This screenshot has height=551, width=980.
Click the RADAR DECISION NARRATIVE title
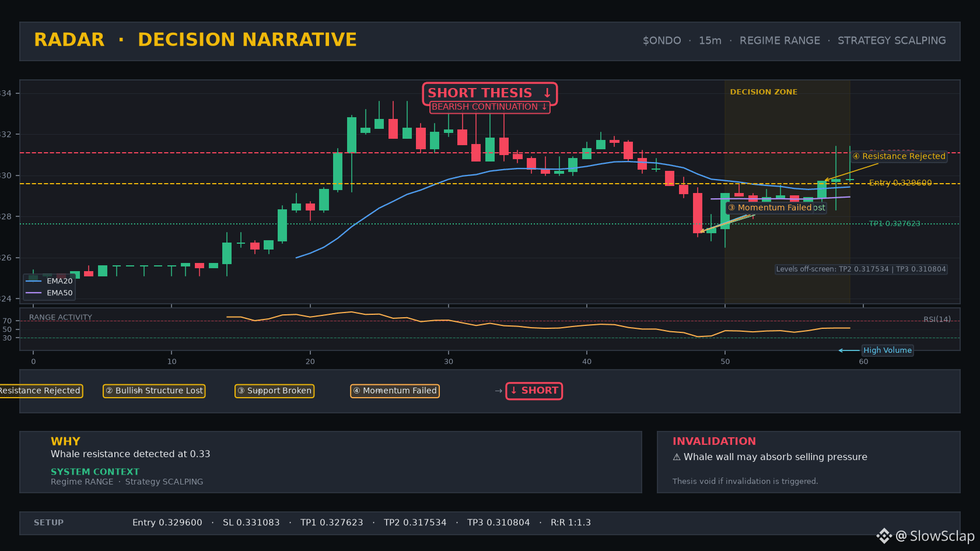pyautogui.click(x=195, y=40)
